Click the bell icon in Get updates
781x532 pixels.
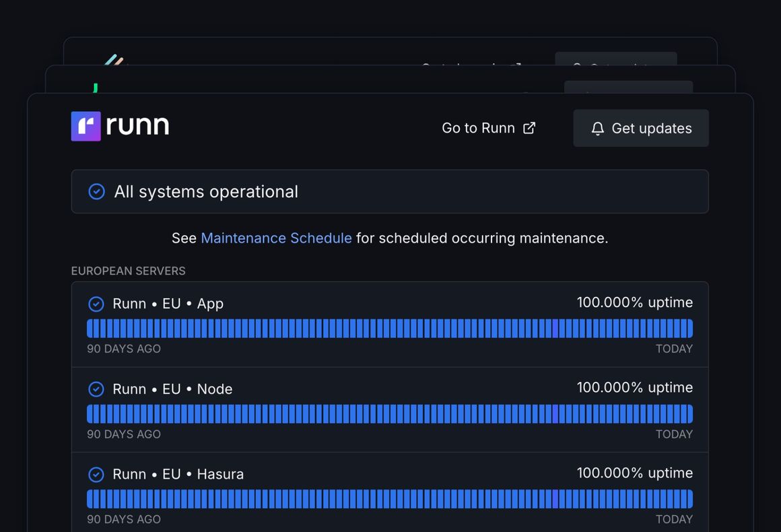[x=598, y=129]
